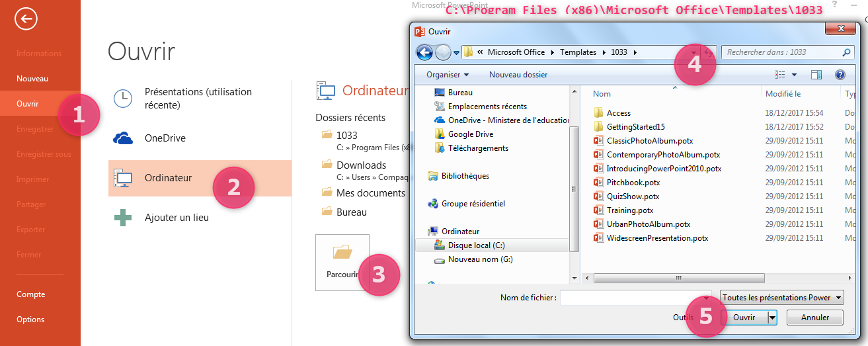Go back with the backstage arrow icon
The width and height of the screenshot is (868, 346).
pos(26,19)
